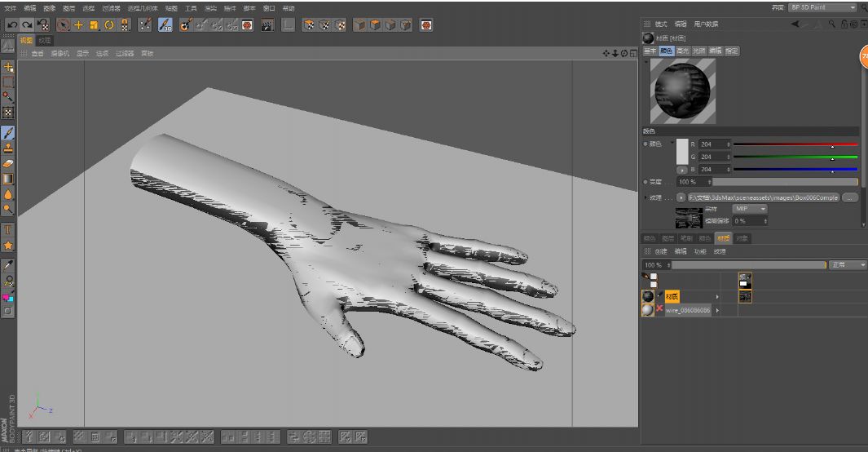This screenshot has width=868, height=452.
Task: Select the live selection arrow tool
Action: pos(63,25)
